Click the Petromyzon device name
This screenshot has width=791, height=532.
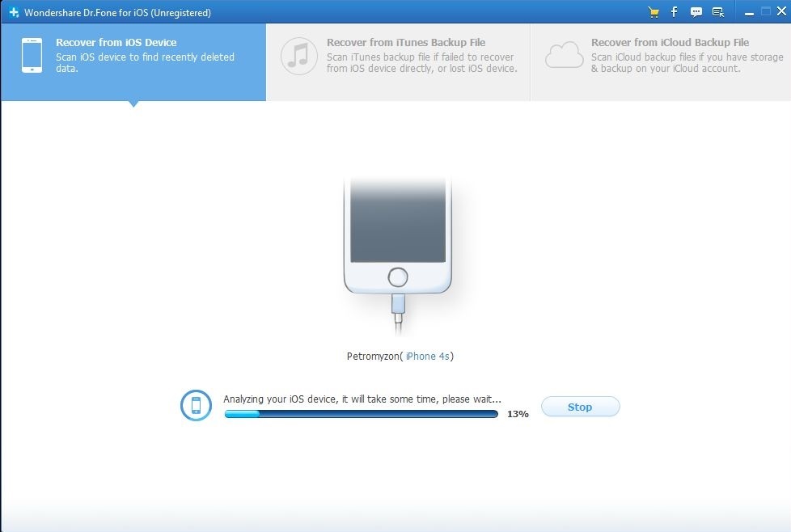pos(373,357)
